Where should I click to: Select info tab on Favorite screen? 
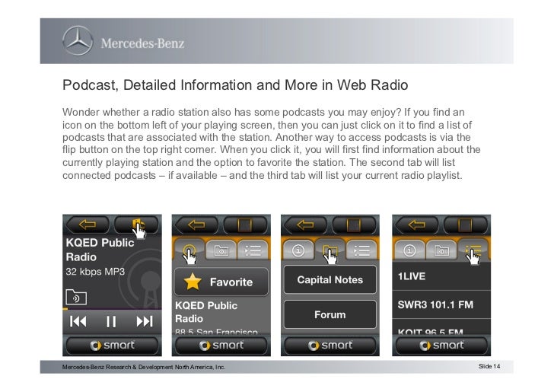pyautogui.click(x=189, y=250)
